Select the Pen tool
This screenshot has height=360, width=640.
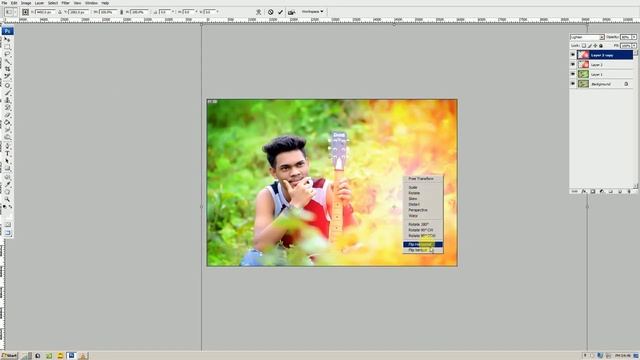click(x=7, y=146)
